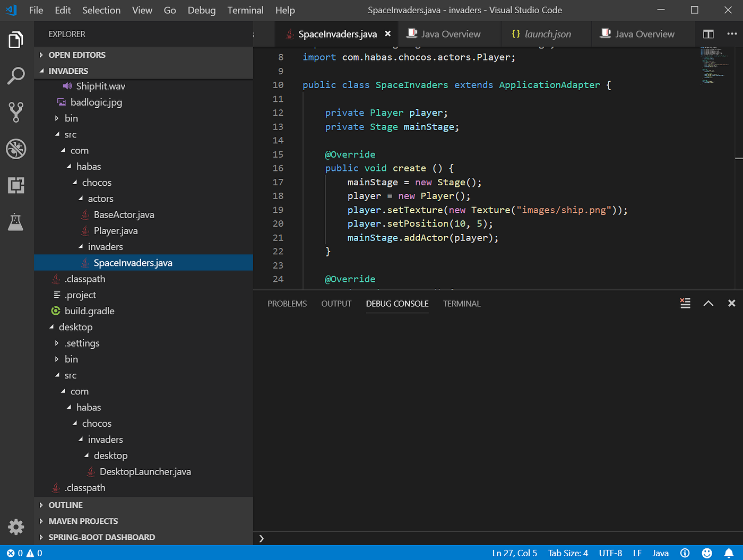Switch to the launch.json tab
Viewport: 743px width, 560px height.
(547, 34)
